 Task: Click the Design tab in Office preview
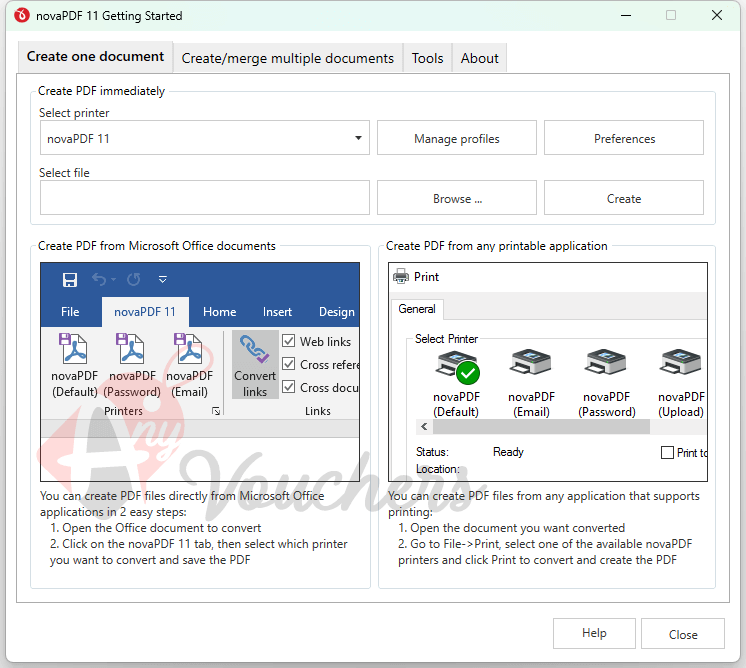tap(336, 312)
